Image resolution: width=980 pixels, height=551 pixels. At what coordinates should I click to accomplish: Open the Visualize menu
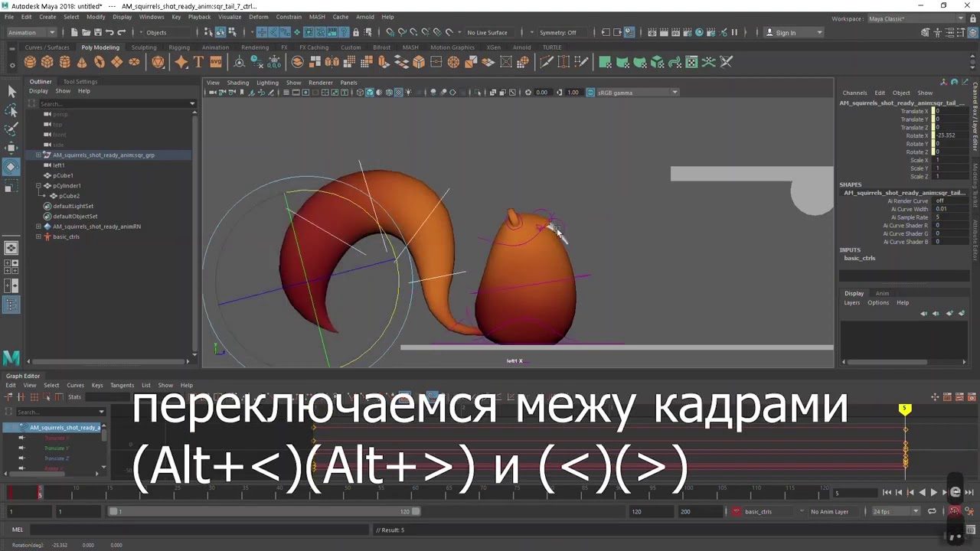click(x=230, y=17)
